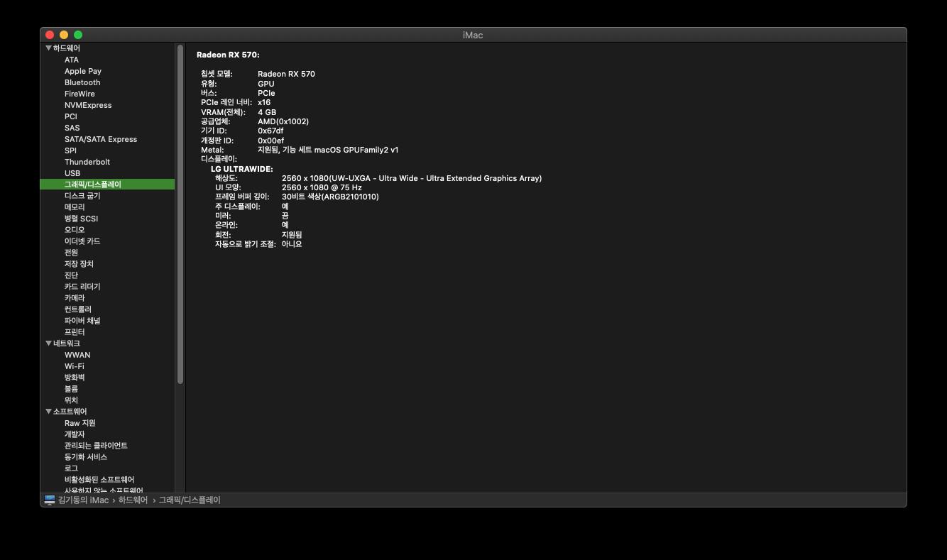Click the green zoom window button
This screenshot has height=560, width=947.
tap(78, 35)
